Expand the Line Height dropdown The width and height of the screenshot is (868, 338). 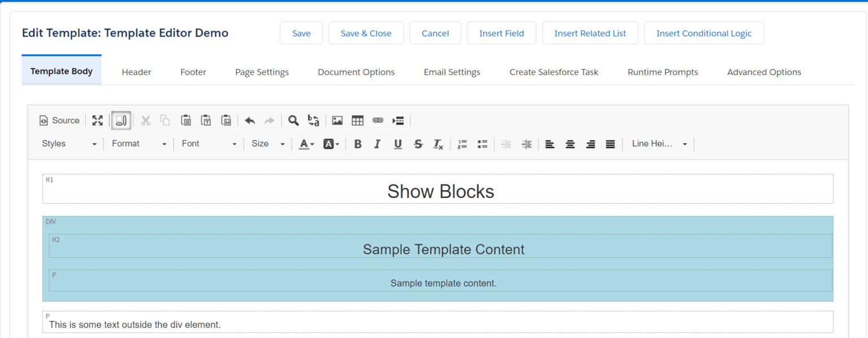tap(658, 144)
